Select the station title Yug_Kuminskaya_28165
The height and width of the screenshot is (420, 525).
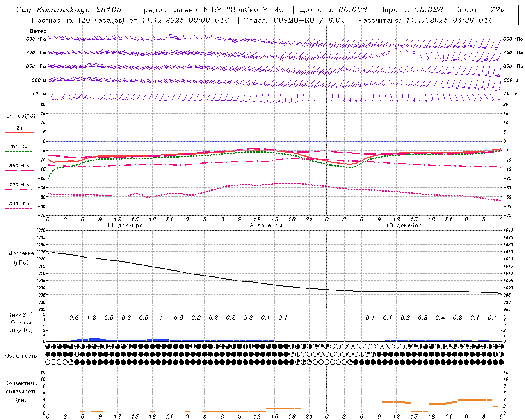(68, 10)
